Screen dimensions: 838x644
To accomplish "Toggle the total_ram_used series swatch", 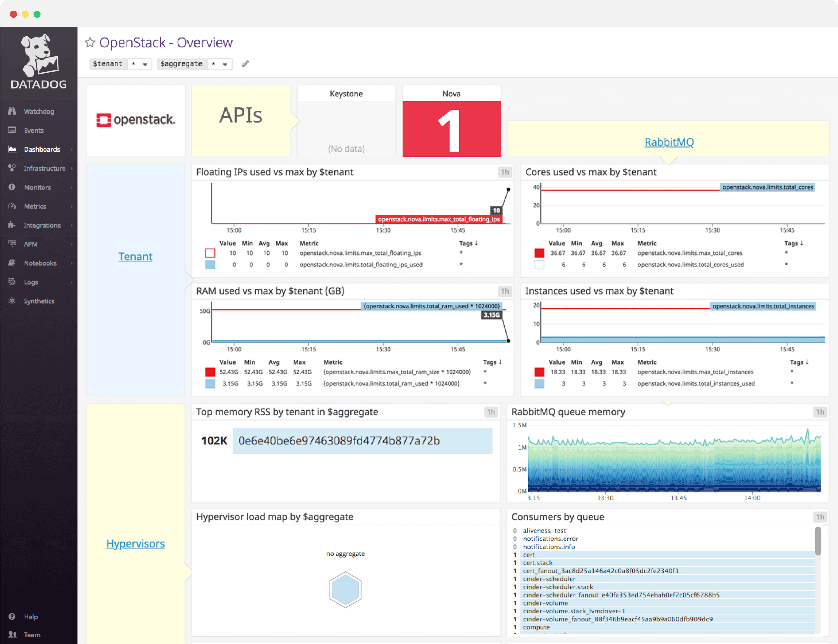I will [x=210, y=383].
